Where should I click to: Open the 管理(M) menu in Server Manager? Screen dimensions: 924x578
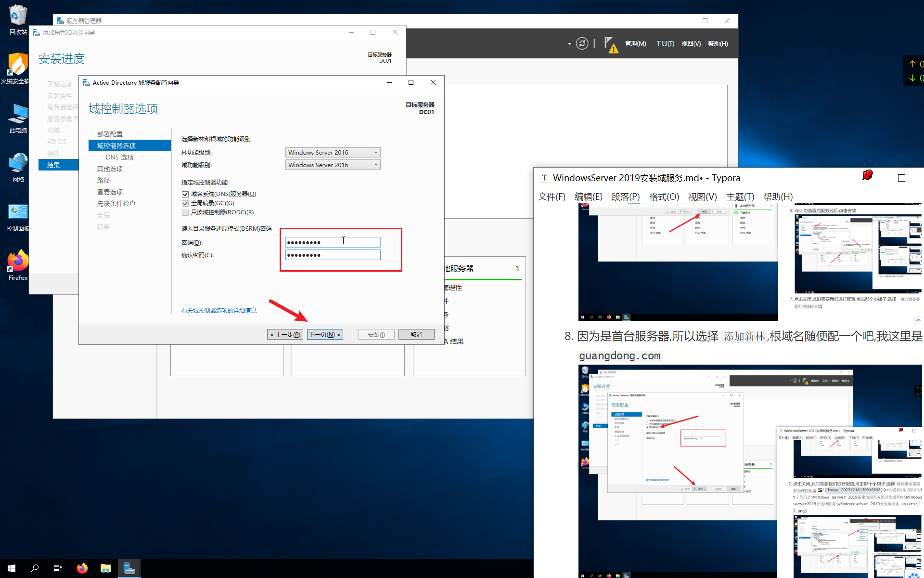[635, 44]
